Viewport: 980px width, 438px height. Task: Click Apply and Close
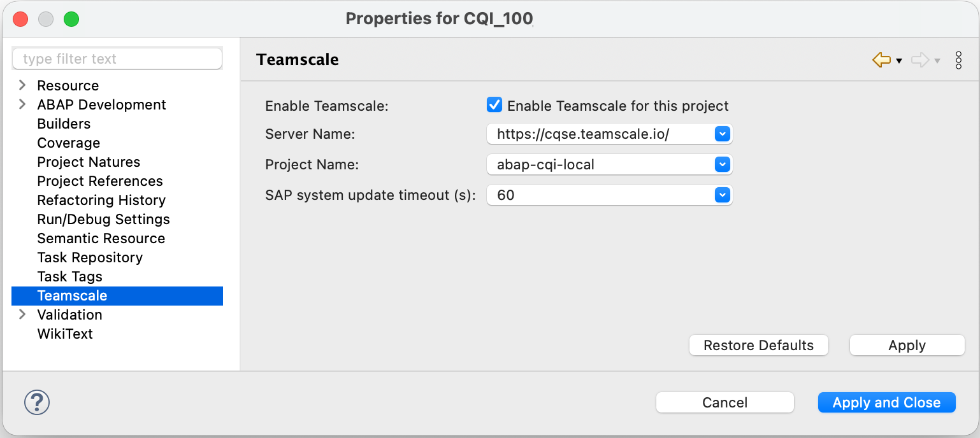point(886,402)
